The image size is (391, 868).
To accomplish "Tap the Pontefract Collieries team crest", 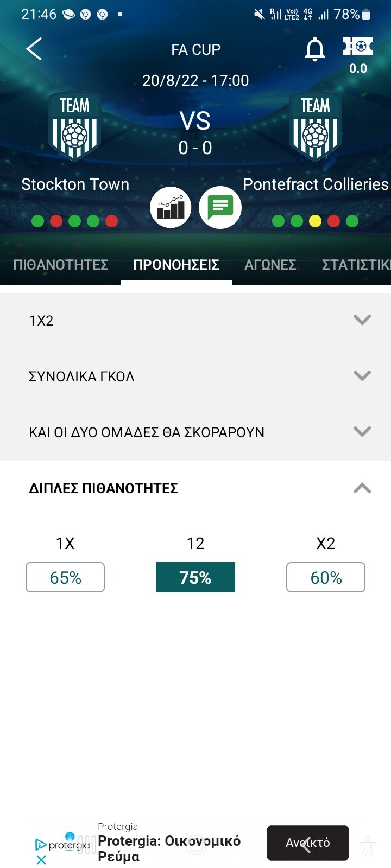I will click(x=315, y=126).
